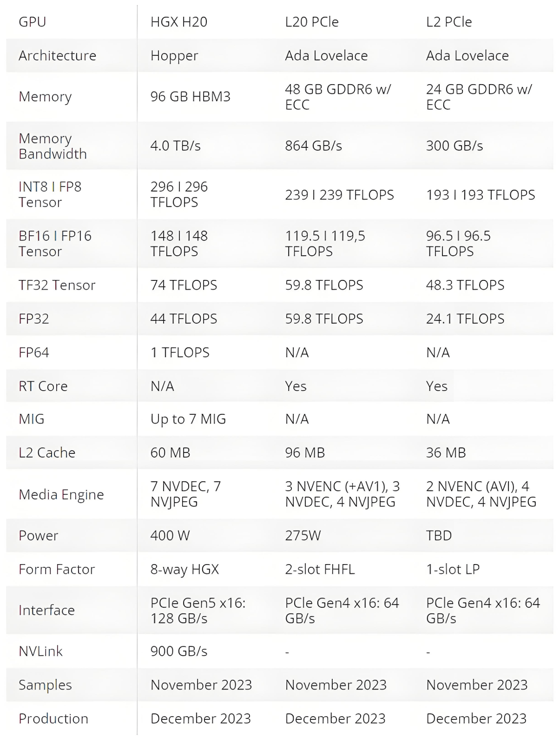The height and width of the screenshot is (738, 560).
Task: Click the 1-slot LP form factor cell
Action: point(453,569)
